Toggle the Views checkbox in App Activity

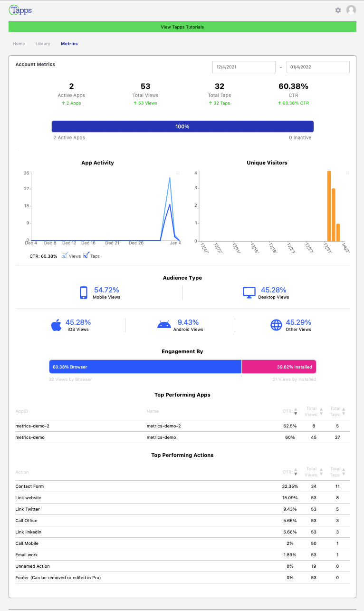tap(65, 255)
